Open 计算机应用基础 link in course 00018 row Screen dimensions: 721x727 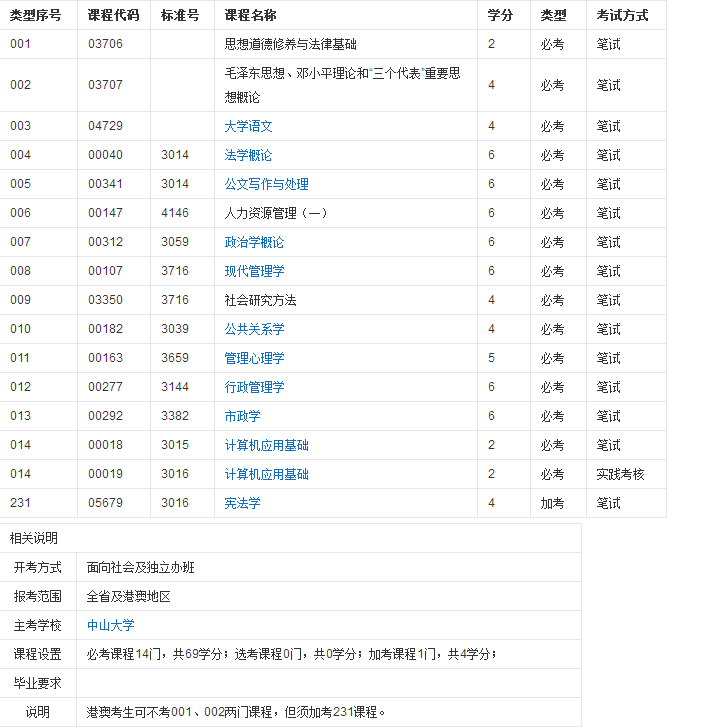[266, 445]
